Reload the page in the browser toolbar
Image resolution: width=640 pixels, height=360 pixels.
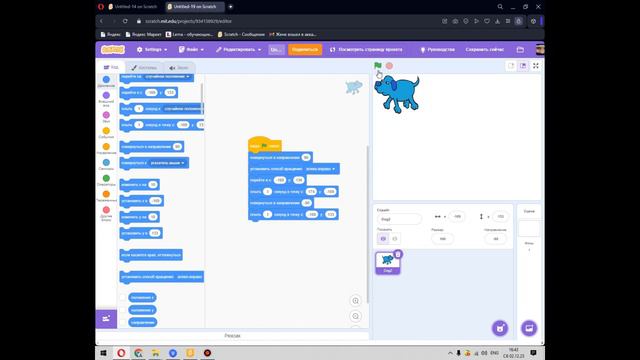[125, 21]
